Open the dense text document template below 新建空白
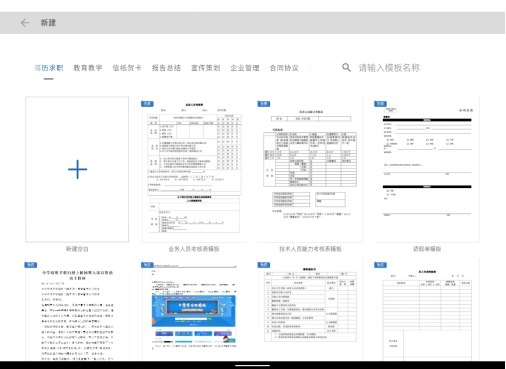 pyautogui.click(x=77, y=310)
